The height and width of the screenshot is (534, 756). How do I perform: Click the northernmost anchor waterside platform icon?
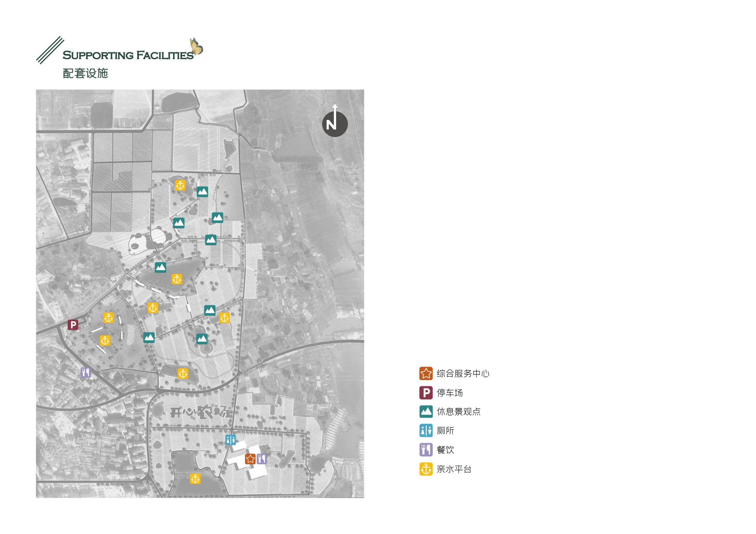click(x=180, y=185)
